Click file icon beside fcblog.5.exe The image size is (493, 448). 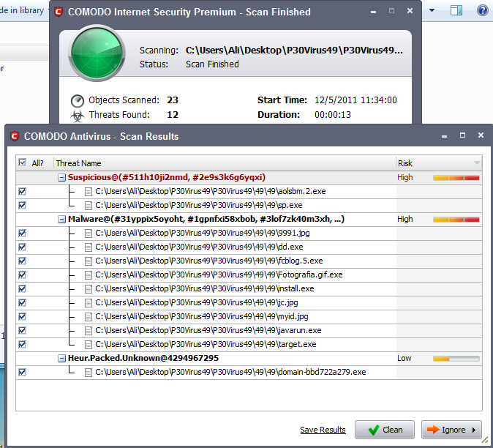pyautogui.click(x=89, y=261)
